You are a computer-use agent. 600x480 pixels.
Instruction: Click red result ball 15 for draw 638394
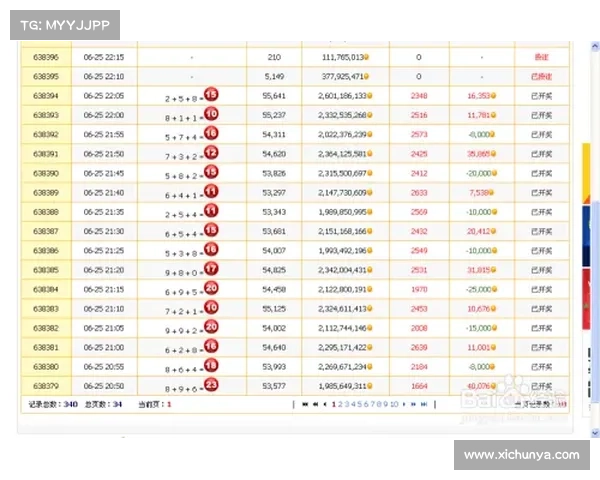pyautogui.click(x=211, y=94)
